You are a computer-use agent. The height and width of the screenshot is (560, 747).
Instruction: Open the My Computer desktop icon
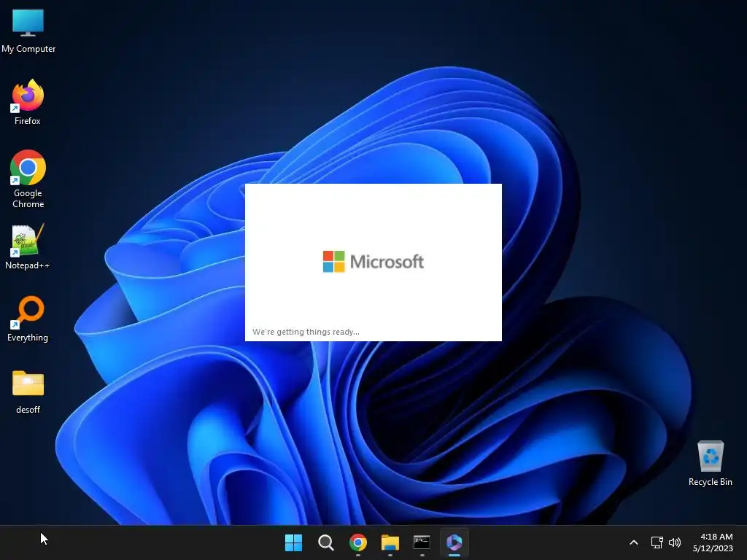28,31
